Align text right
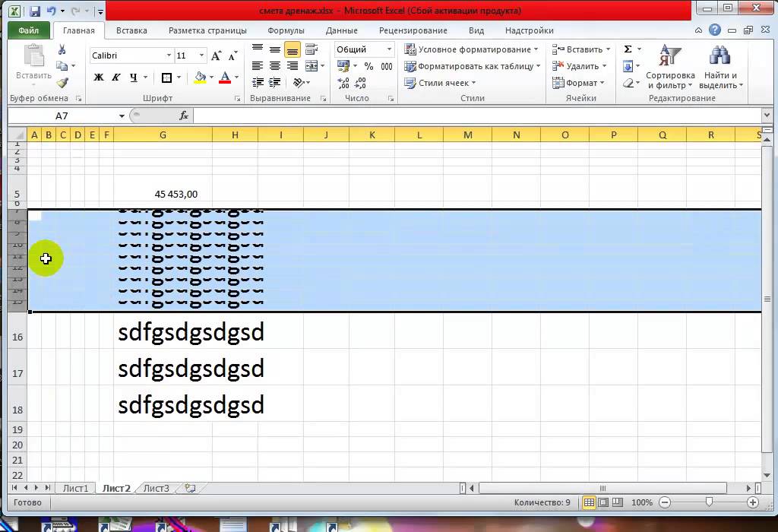The height and width of the screenshot is (532, 778). coord(293,65)
